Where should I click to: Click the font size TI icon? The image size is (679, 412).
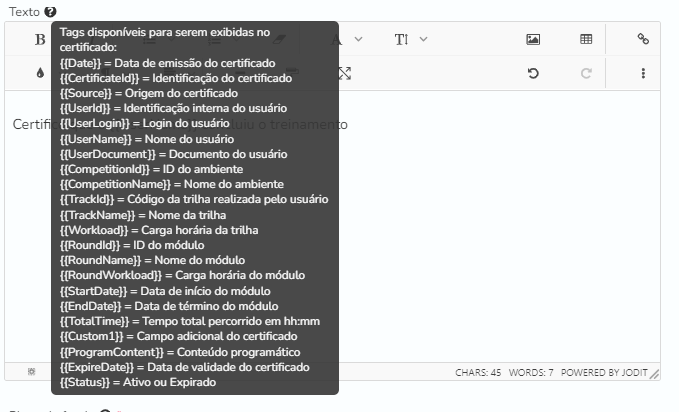click(x=401, y=39)
